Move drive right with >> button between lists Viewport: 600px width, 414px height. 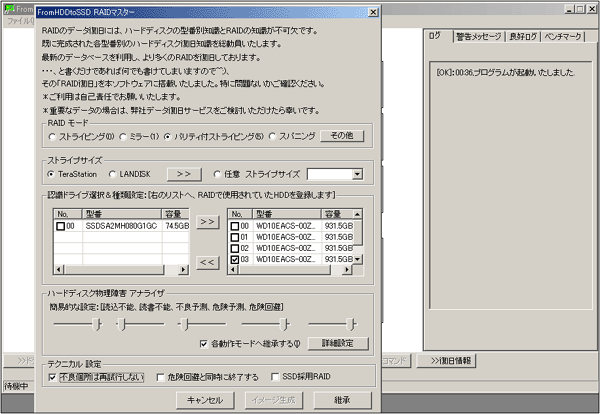click(208, 222)
